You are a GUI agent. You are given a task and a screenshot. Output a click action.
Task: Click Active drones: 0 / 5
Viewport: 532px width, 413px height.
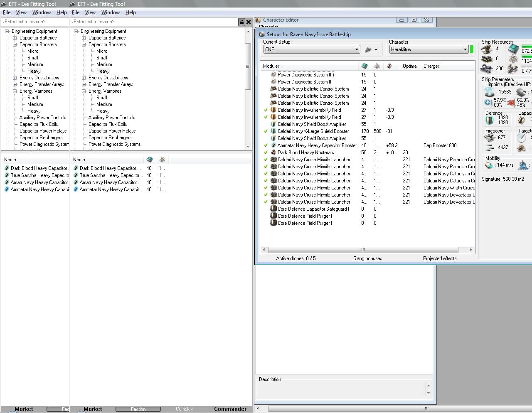click(x=296, y=258)
